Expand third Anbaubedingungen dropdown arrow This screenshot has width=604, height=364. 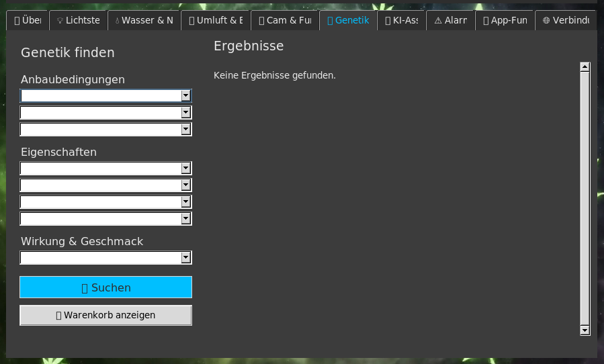pos(185,130)
